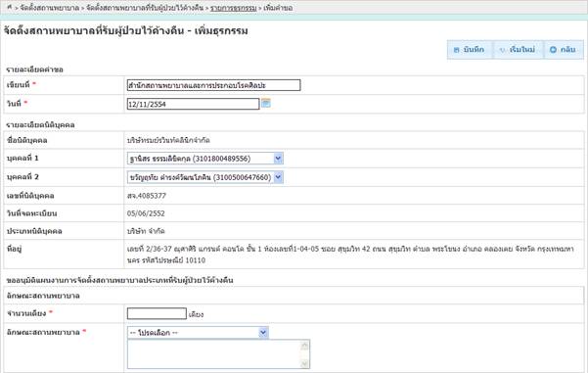Click the เพิ่มคำขอ breadcrumb text
This screenshot has width=588, height=373.
pos(278,8)
